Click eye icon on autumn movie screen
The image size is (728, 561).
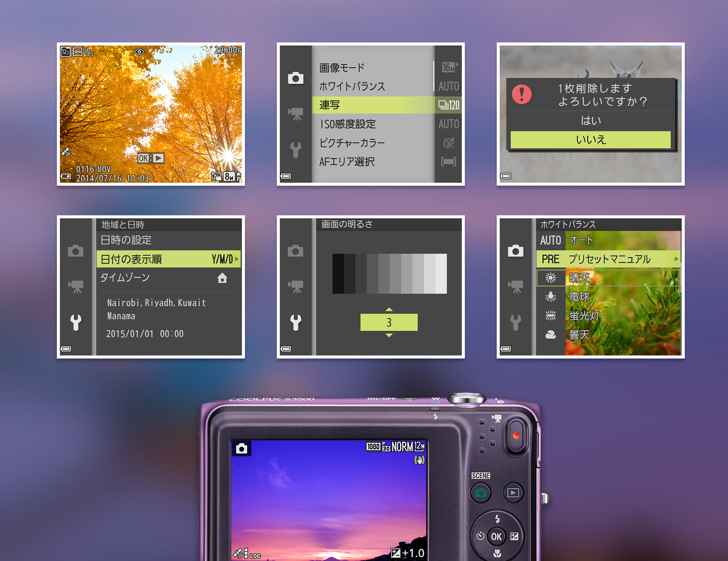(x=139, y=52)
